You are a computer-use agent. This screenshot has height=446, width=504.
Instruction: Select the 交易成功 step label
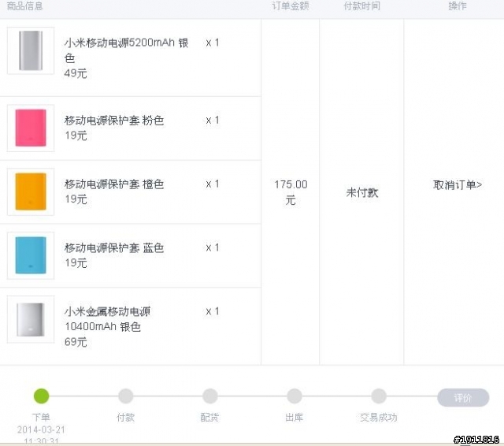click(379, 418)
